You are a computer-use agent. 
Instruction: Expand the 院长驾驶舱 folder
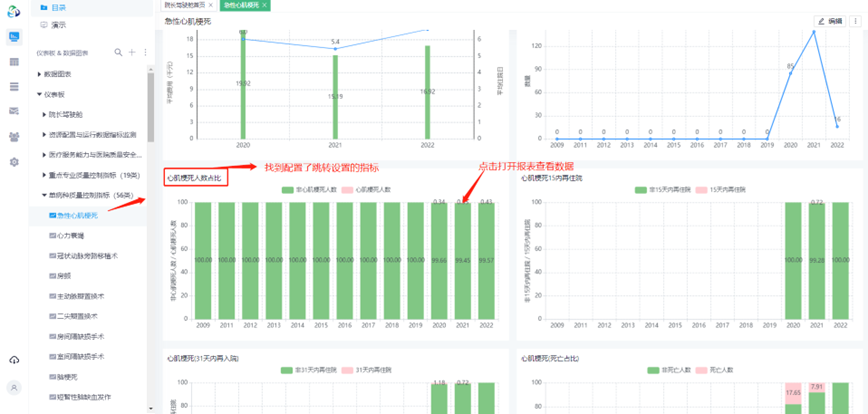[x=45, y=115]
